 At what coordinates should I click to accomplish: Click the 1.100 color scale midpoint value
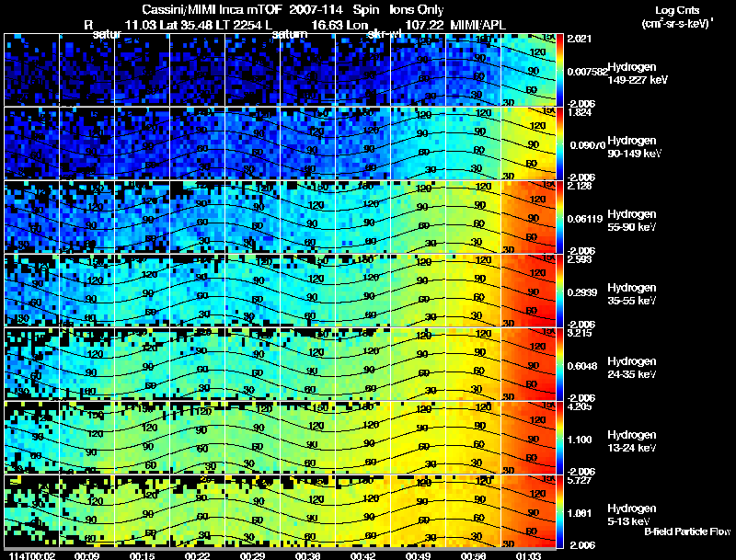click(580, 440)
